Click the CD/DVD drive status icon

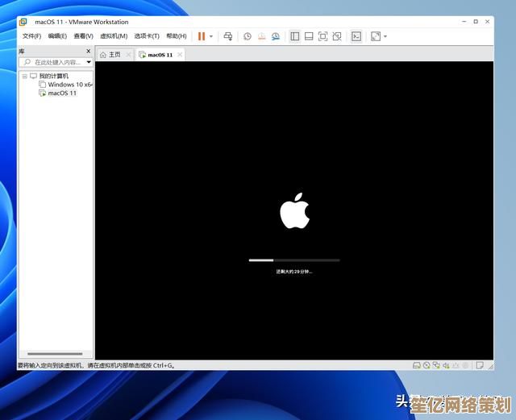(427, 365)
